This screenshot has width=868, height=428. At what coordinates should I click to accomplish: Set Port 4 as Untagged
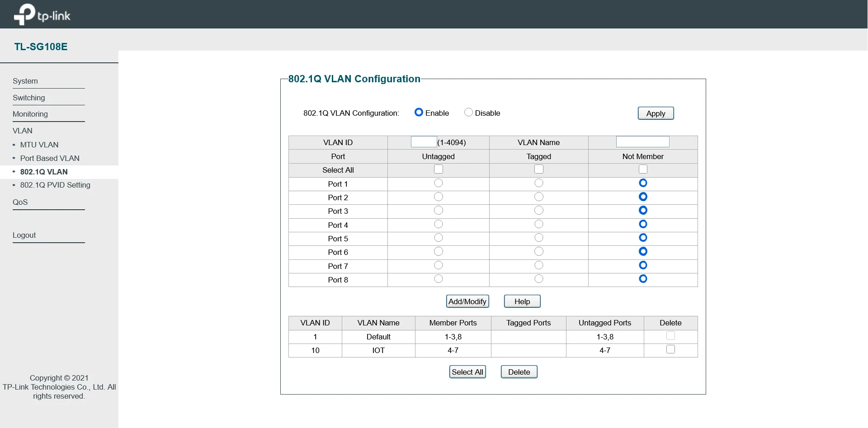coord(439,224)
